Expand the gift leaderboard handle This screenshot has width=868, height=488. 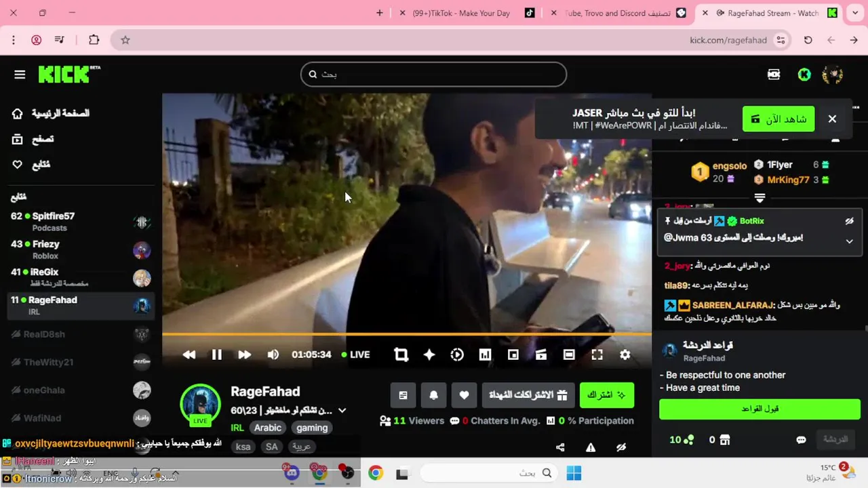pos(759,198)
